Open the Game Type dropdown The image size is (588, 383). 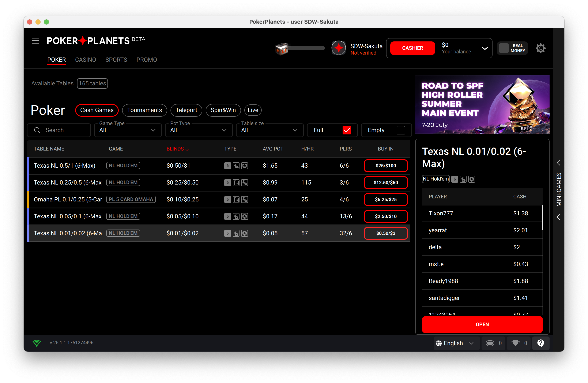128,130
